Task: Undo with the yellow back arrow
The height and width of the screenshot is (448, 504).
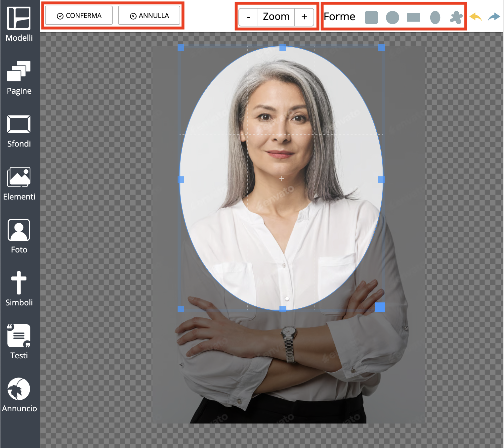Action: 476,17
